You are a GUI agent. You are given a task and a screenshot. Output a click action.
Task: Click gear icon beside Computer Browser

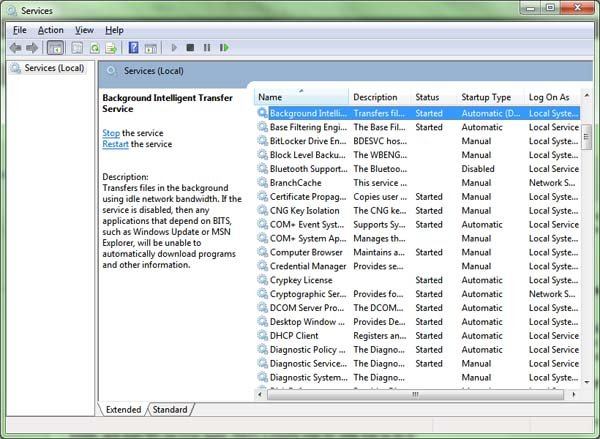click(x=262, y=252)
